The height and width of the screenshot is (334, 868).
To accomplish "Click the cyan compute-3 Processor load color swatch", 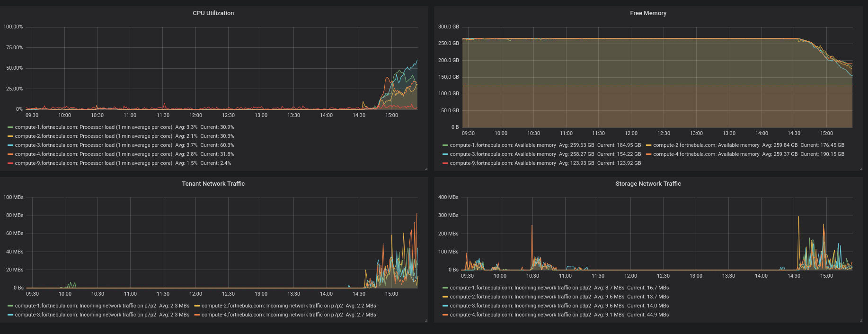I will point(10,145).
